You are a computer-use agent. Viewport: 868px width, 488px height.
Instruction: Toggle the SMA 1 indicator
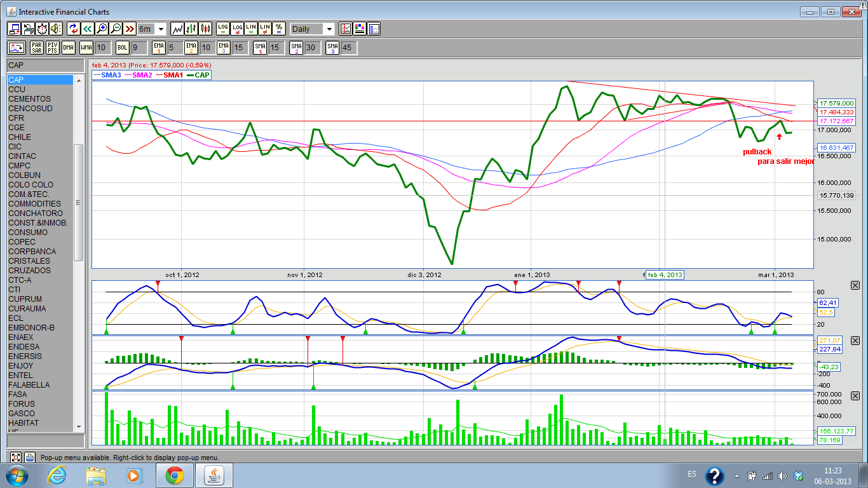pos(260,48)
